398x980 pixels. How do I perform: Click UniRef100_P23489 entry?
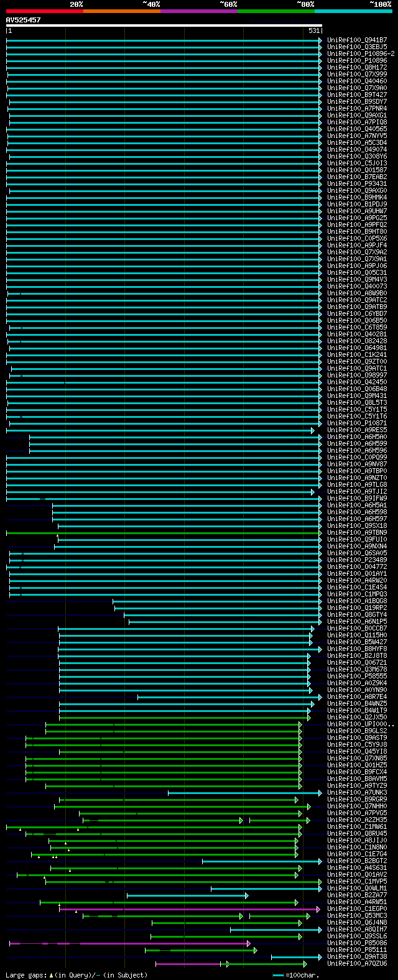[x=357, y=560]
